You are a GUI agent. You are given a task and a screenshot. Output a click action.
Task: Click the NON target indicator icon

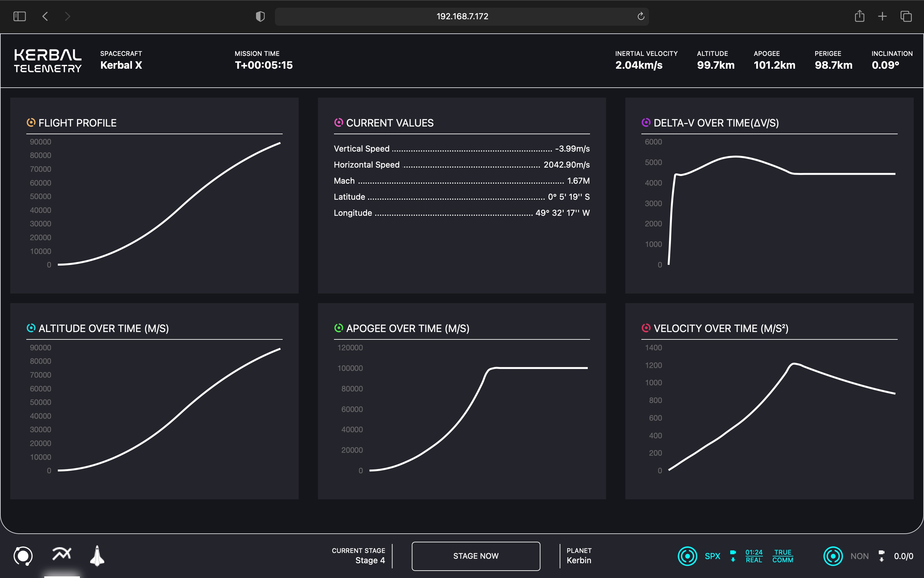pos(833,556)
